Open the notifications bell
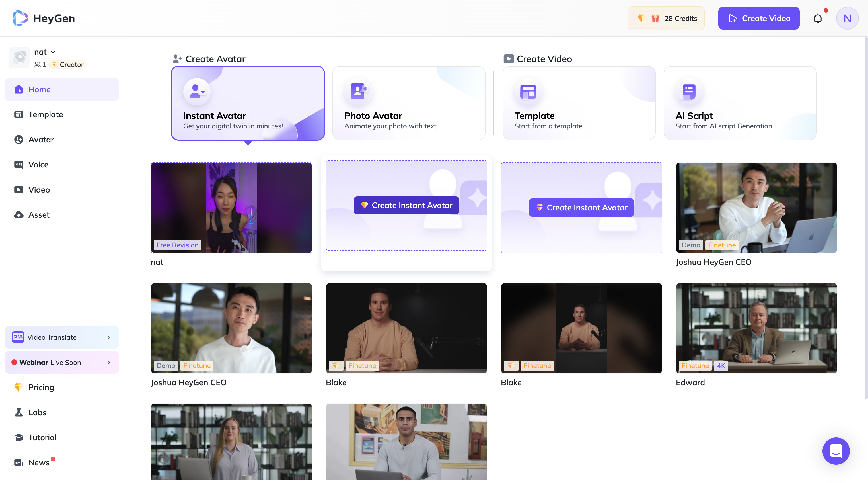The image size is (868, 483). pos(818,18)
